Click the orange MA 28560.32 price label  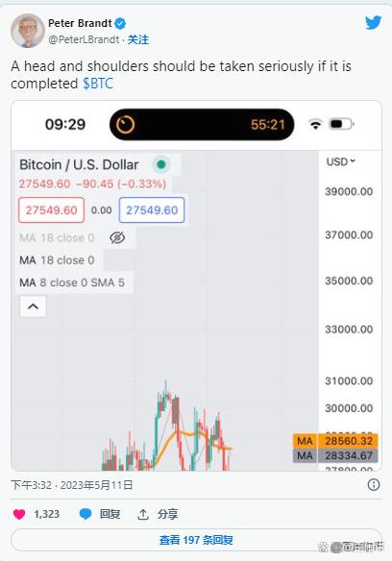point(335,441)
